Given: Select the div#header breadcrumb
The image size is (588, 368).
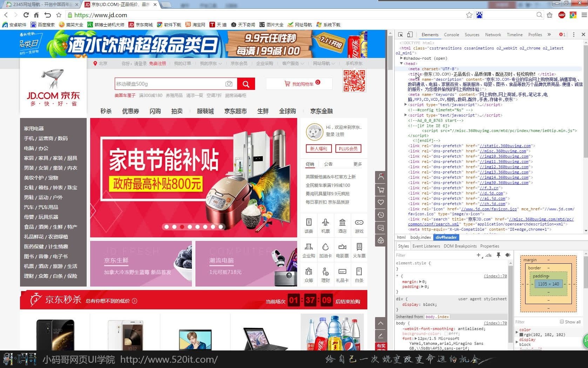Looking at the screenshot, I should [x=446, y=237].
